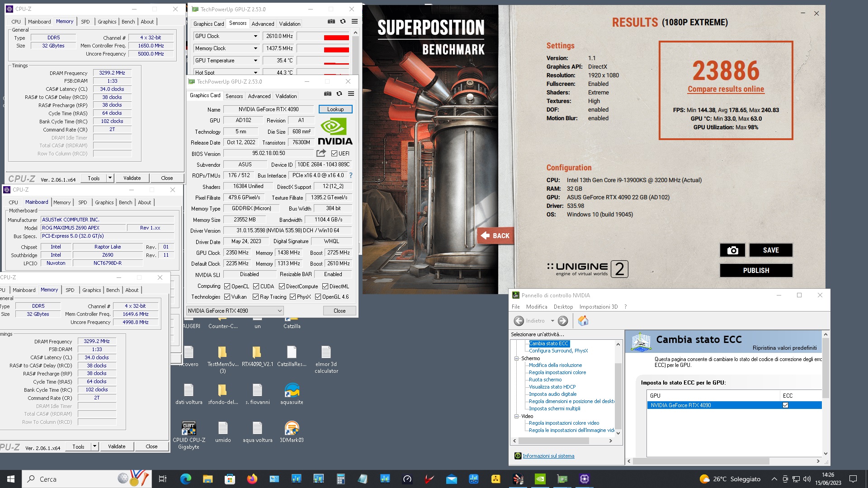The height and width of the screenshot is (488, 868).
Task: Click the Windows Start button
Action: tap(11, 479)
